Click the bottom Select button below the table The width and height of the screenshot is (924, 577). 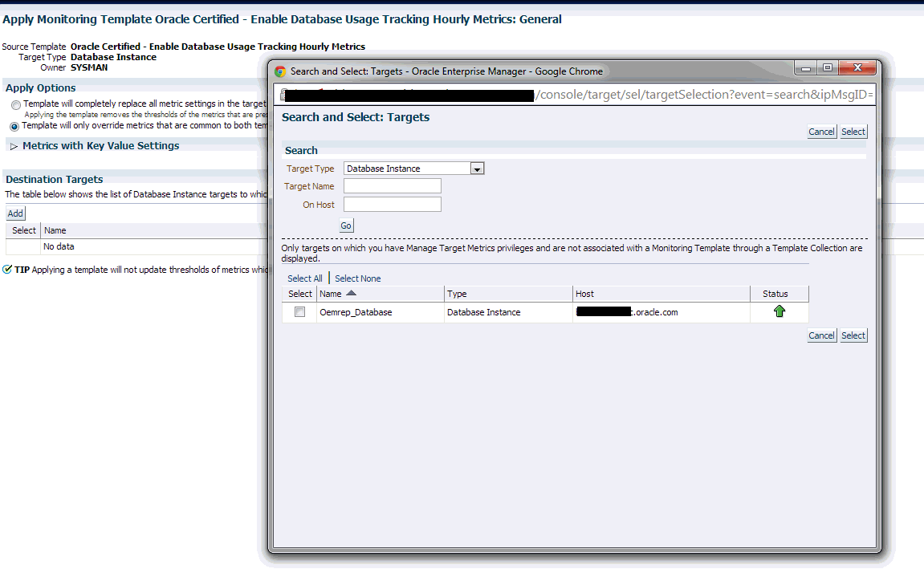(x=853, y=335)
